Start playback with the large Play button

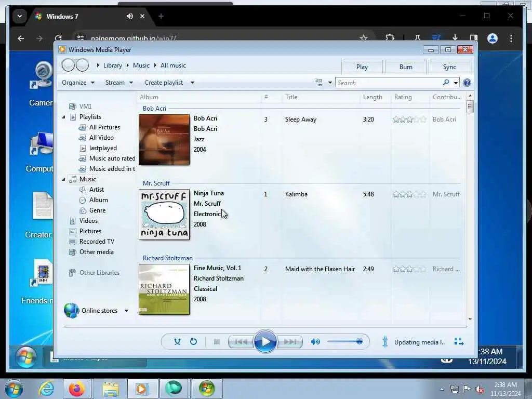[x=265, y=341]
